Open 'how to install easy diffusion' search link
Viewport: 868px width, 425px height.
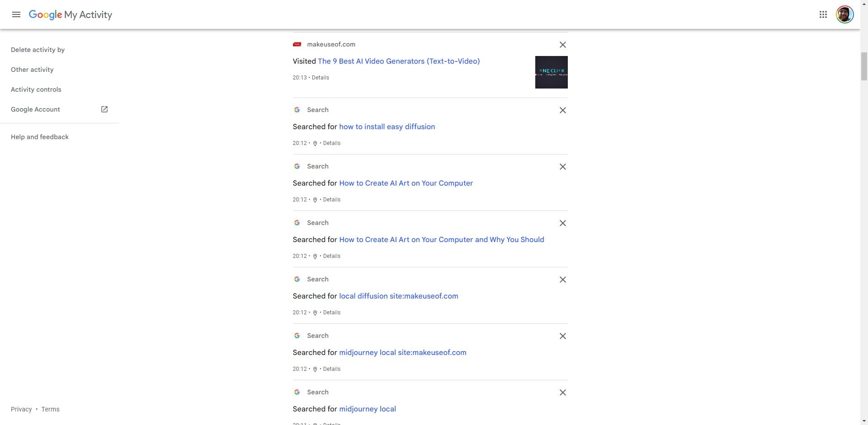coord(387,126)
